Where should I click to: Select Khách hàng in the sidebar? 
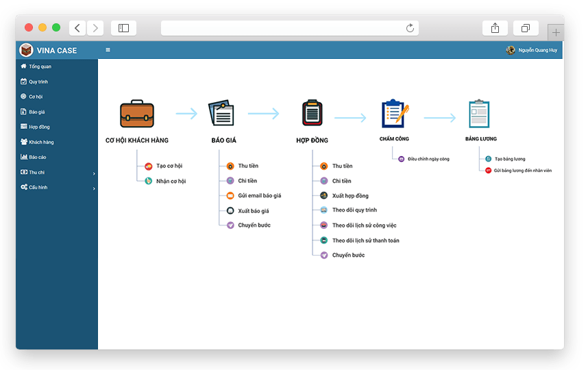point(41,143)
